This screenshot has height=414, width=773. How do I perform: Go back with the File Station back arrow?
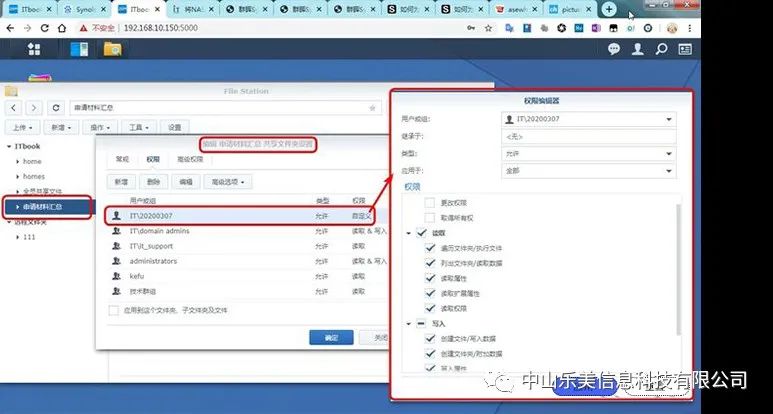pos(13,107)
